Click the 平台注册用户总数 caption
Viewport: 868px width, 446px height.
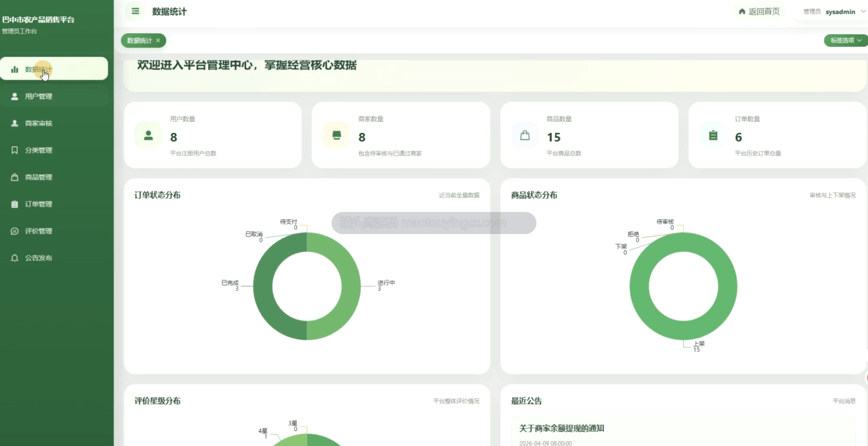[x=193, y=153]
